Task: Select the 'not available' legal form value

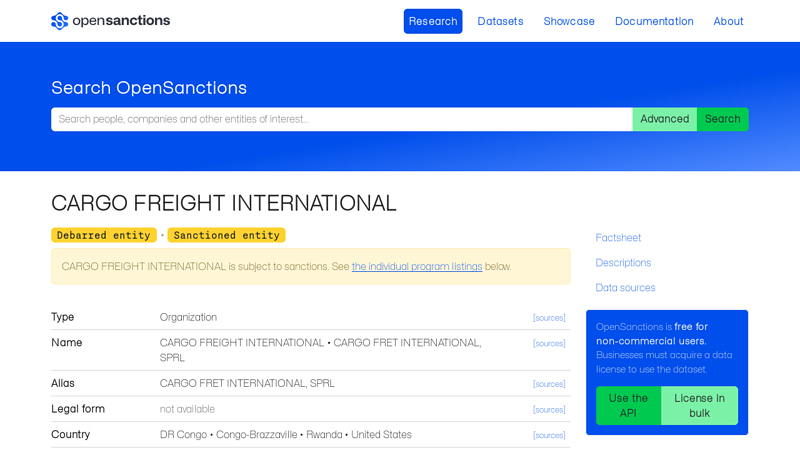Action: [187, 409]
